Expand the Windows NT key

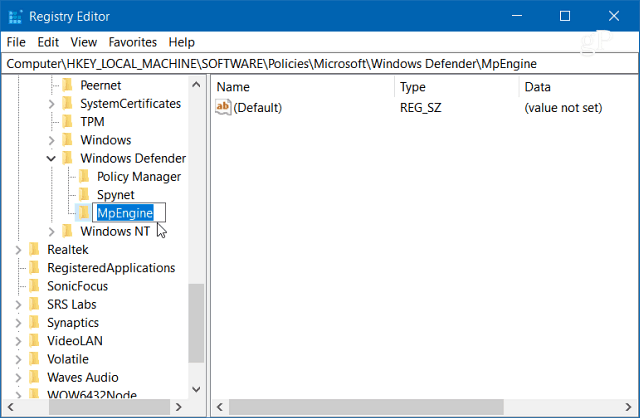pyautogui.click(x=51, y=232)
